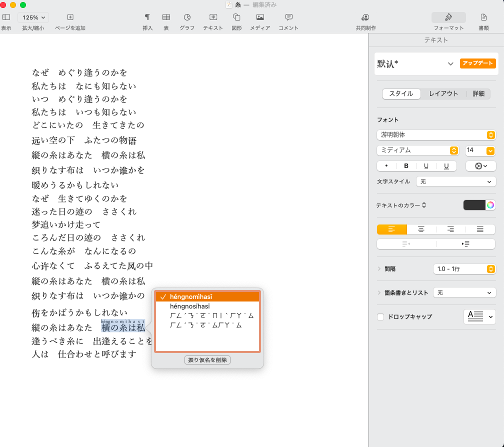Insert a Text box (テキスト)
The height and width of the screenshot is (447, 504).
point(212,17)
